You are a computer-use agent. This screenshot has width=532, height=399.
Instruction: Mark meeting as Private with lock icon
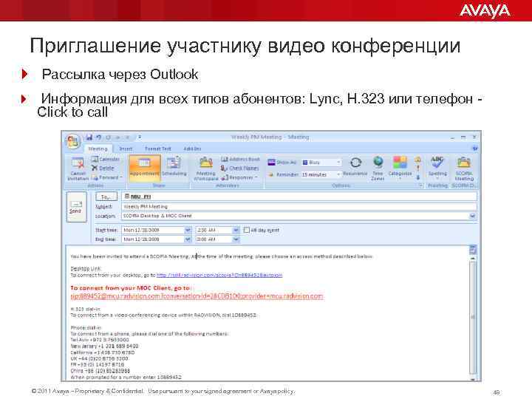click(418, 159)
